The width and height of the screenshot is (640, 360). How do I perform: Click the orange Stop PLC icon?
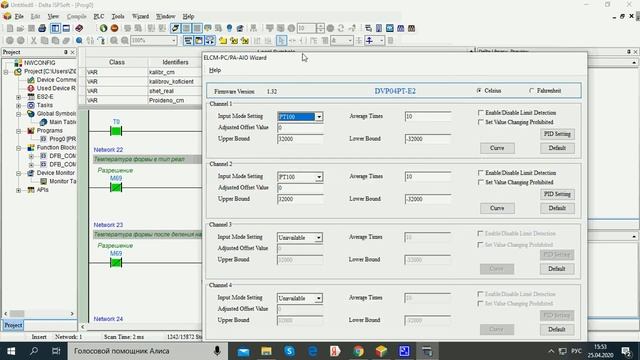coord(114,28)
